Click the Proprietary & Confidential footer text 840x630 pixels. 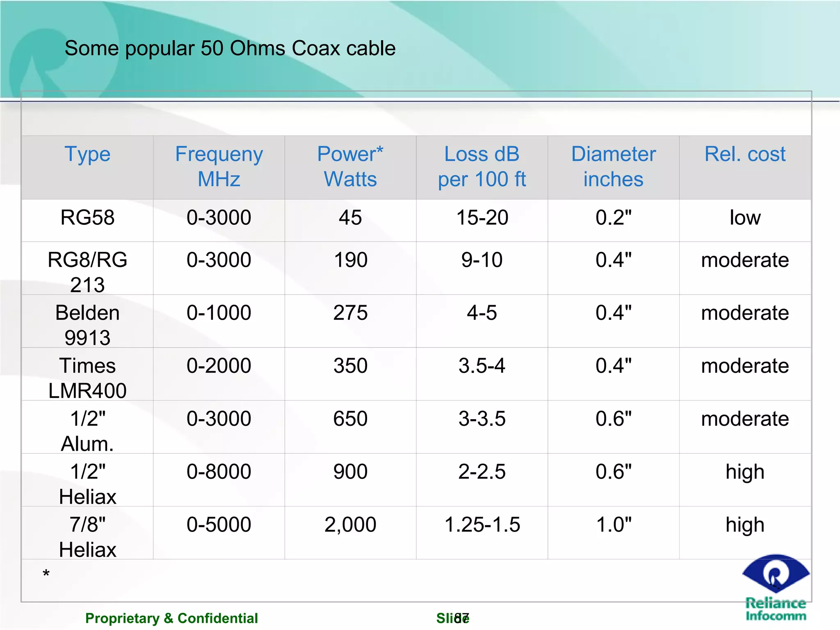tap(171, 618)
